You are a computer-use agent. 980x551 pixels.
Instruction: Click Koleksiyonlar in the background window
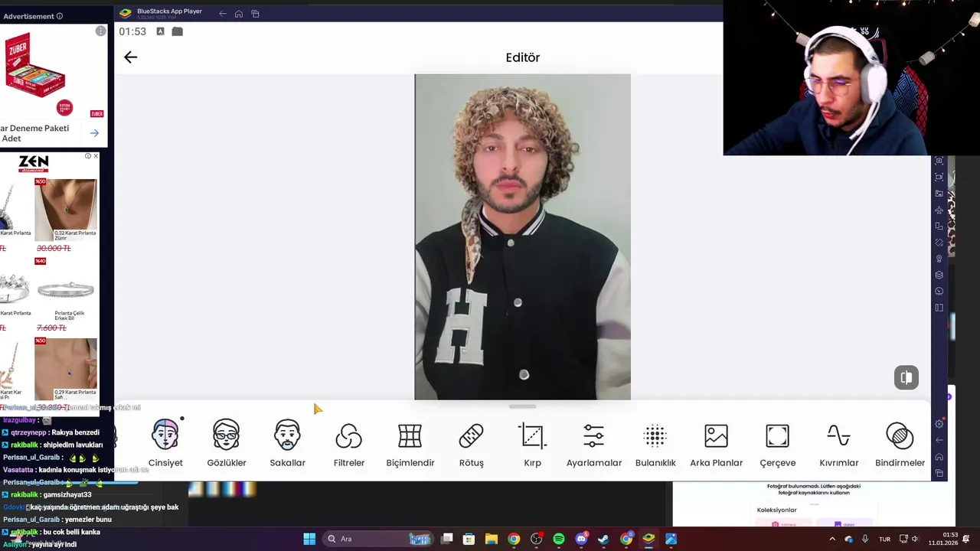click(776, 510)
